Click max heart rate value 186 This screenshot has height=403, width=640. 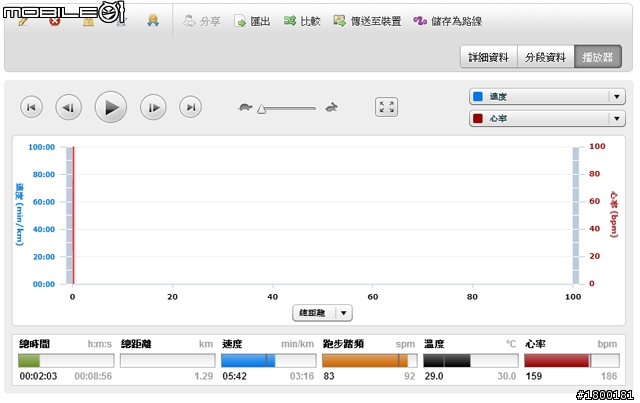609,376
